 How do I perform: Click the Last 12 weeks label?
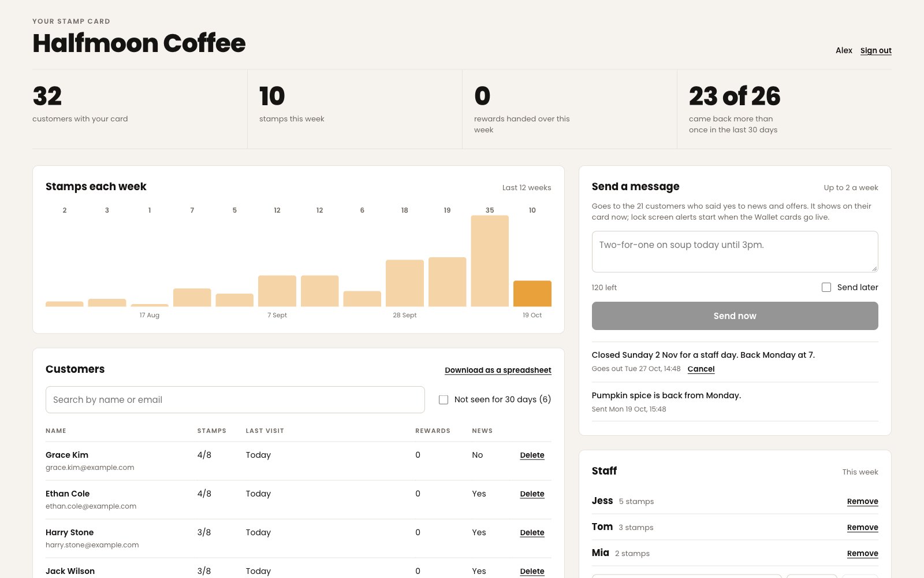tap(527, 187)
